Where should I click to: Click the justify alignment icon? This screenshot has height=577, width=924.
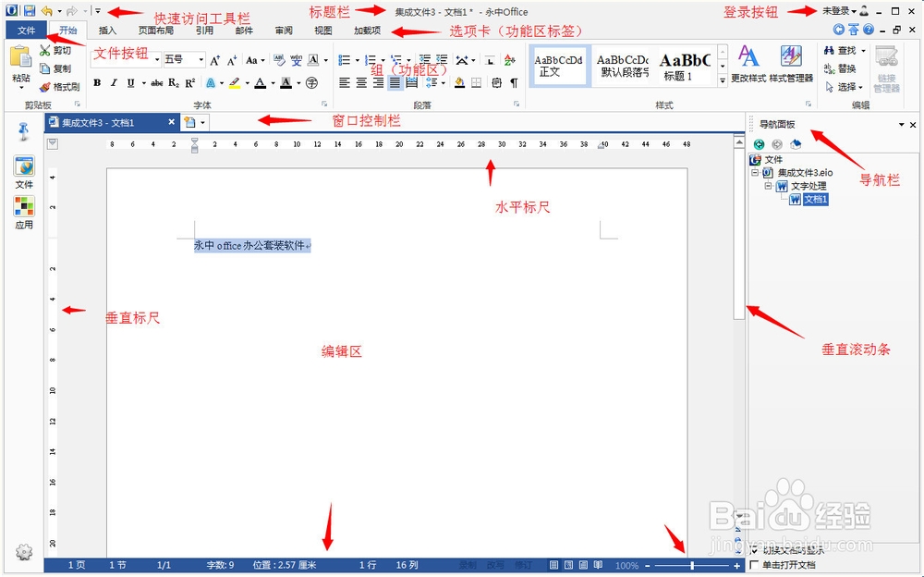point(395,83)
